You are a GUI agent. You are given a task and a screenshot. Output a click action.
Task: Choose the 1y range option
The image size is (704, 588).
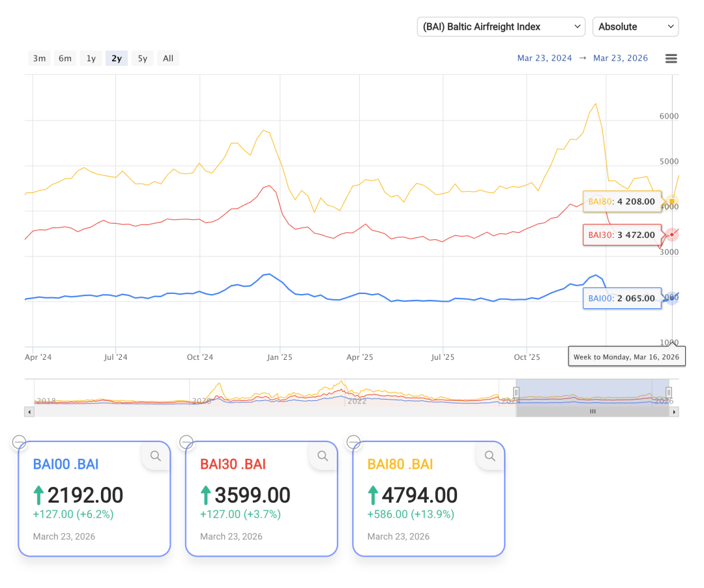91,59
